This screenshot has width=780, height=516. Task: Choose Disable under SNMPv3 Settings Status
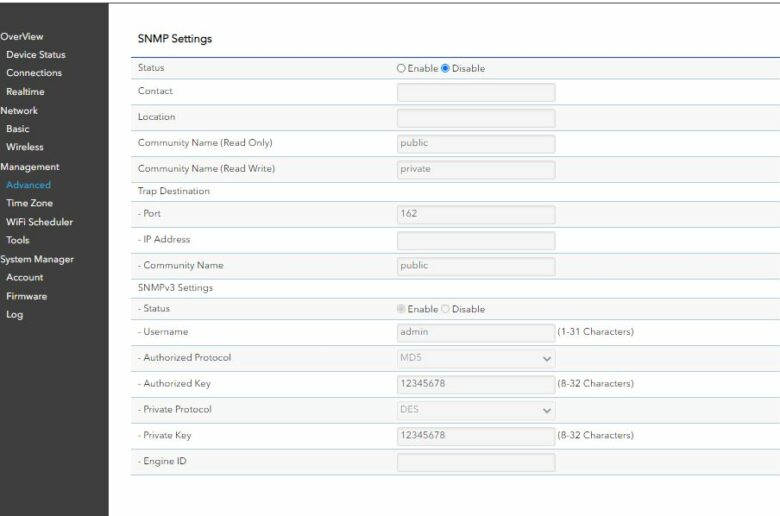point(445,309)
